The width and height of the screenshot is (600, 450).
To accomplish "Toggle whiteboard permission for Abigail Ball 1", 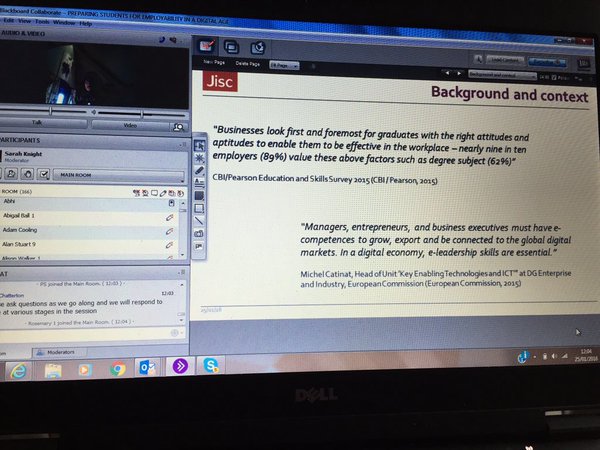I will point(170,217).
